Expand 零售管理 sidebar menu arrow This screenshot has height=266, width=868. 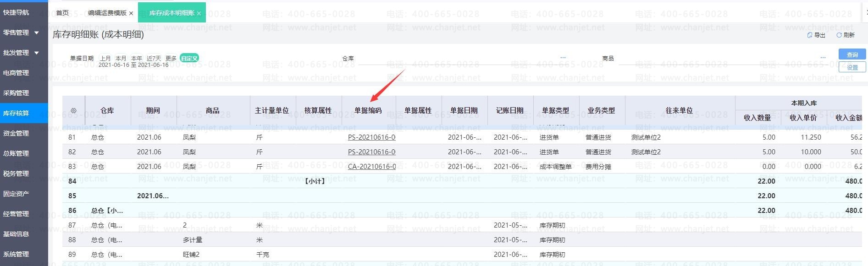pos(36,33)
